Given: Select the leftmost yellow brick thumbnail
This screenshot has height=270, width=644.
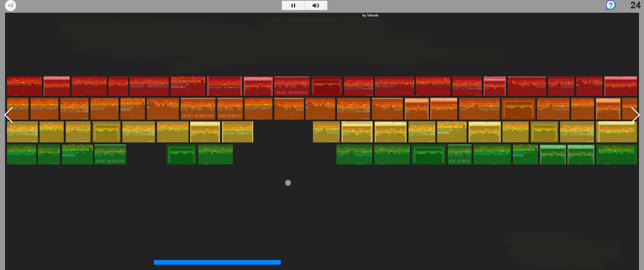Looking at the screenshot, I should tap(22, 132).
